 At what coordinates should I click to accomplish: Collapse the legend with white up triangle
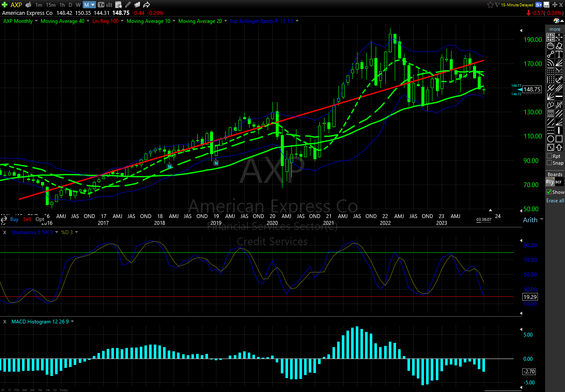(x=562, y=21)
